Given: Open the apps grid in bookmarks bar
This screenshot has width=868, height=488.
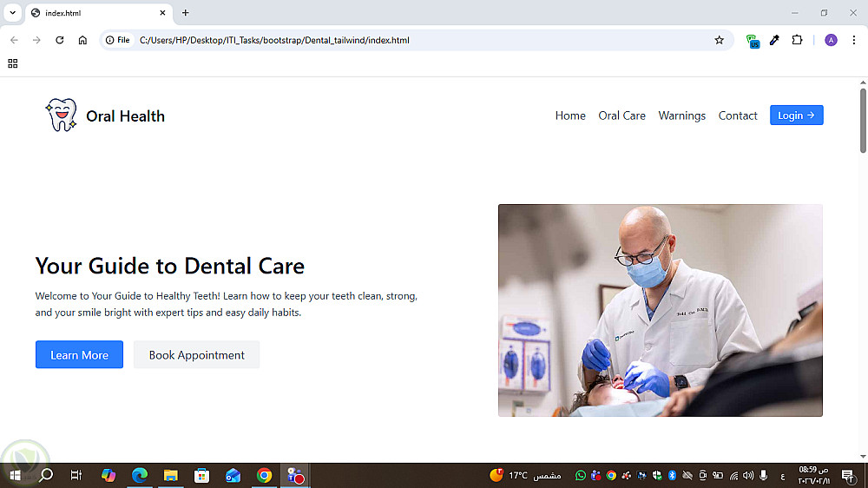Looking at the screenshot, I should pyautogui.click(x=13, y=63).
